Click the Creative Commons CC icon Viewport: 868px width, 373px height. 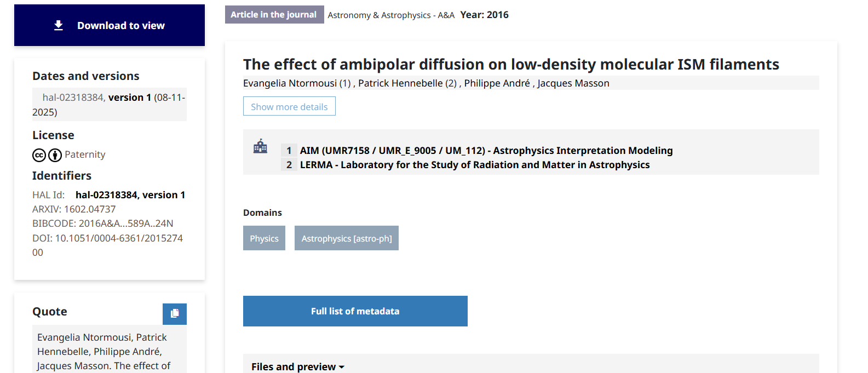pos(39,156)
